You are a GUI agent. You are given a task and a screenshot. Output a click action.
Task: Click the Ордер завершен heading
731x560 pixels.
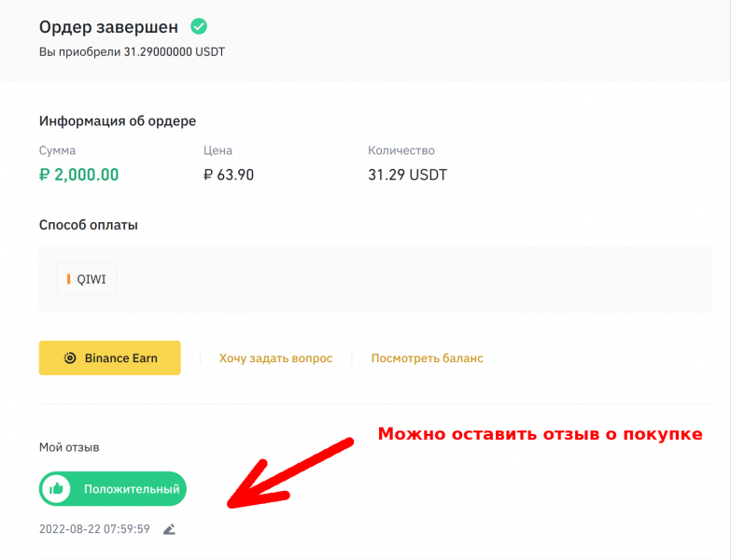[x=109, y=26]
